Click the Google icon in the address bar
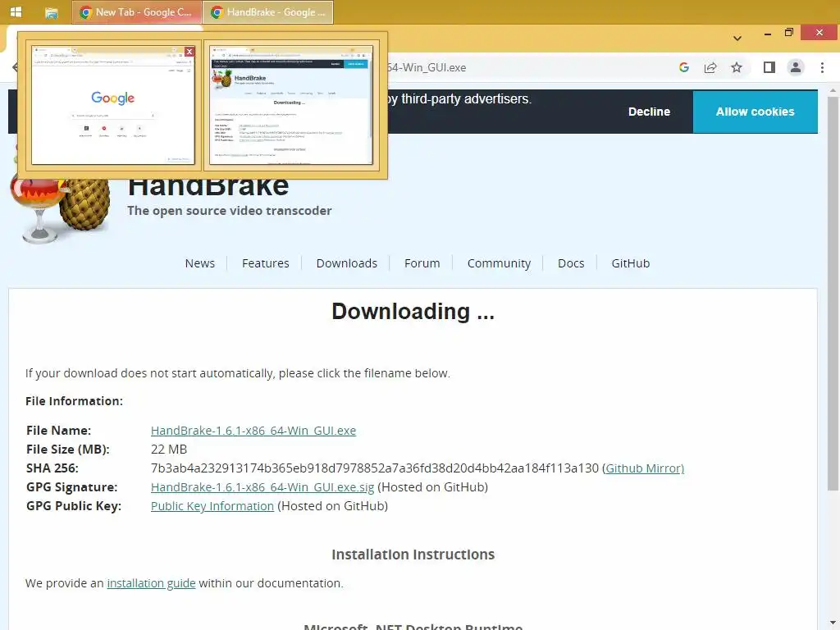 point(683,67)
